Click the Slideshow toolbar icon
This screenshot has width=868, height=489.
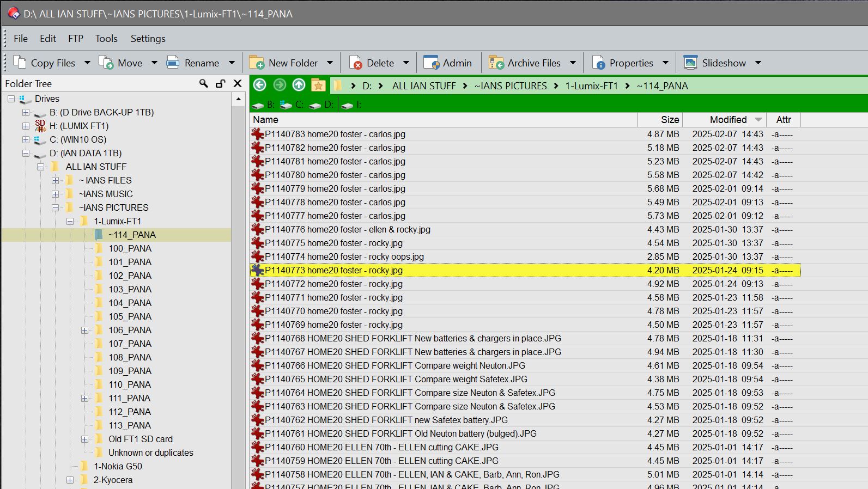[690, 63]
